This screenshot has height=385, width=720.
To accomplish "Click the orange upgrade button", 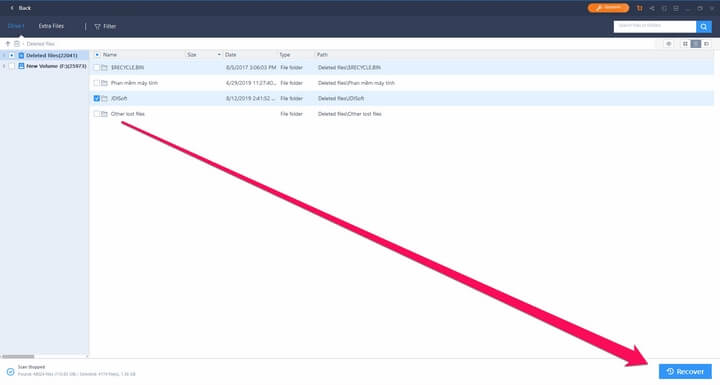I will [608, 8].
